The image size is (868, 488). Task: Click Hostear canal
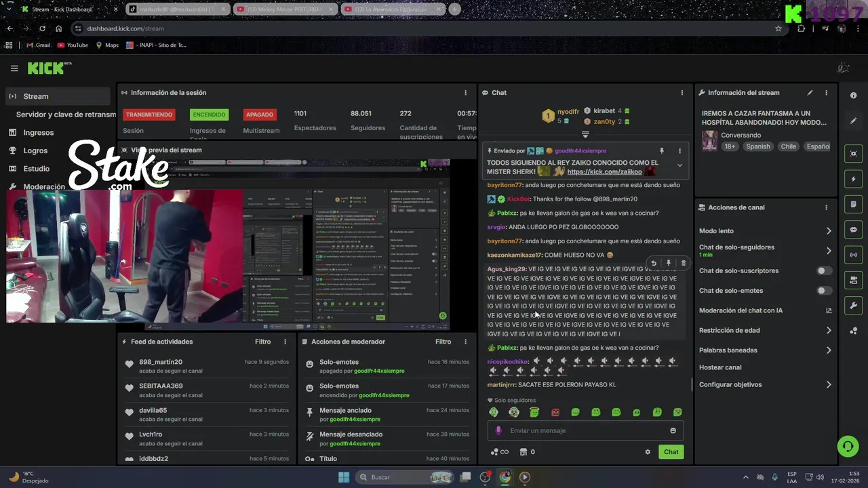pyautogui.click(x=720, y=367)
